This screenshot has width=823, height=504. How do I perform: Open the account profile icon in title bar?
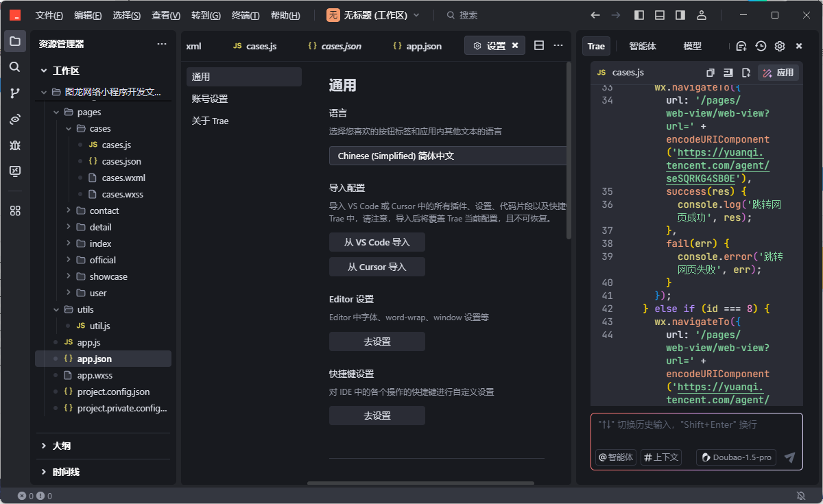tap(701, 15)
